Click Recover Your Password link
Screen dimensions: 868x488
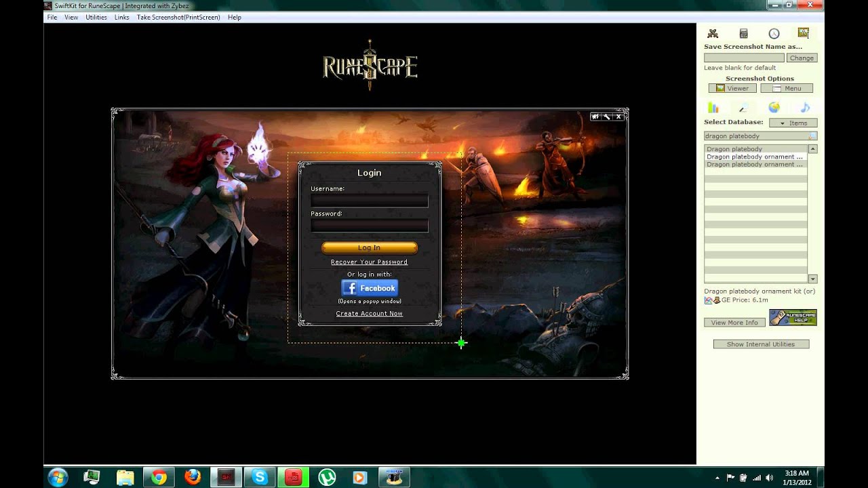(x=369, y=262)
